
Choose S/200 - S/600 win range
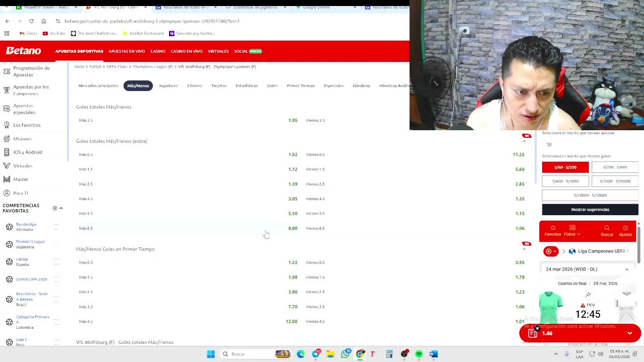click(x=615, y=167)
